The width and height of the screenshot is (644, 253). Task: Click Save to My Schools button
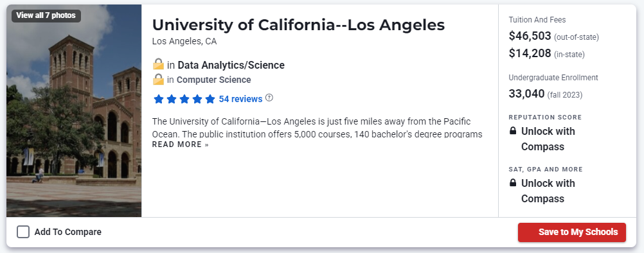[572, 232]
